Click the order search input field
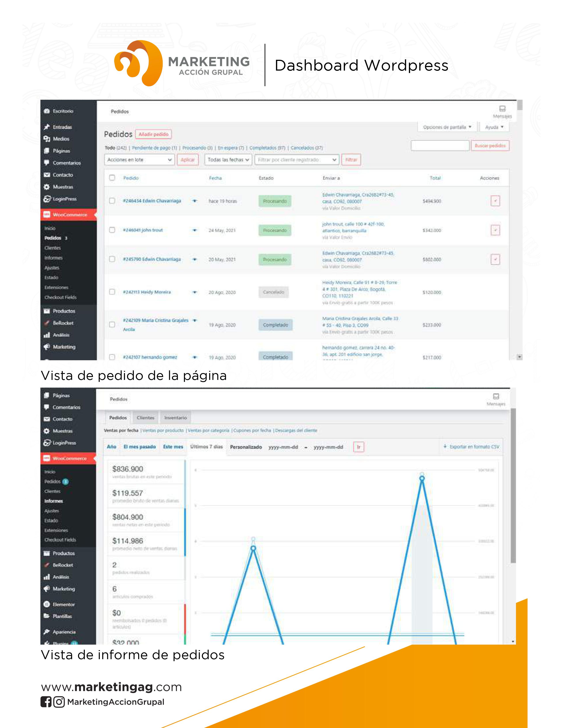This screenshot has height=728, width=563. tap(440, 146)
